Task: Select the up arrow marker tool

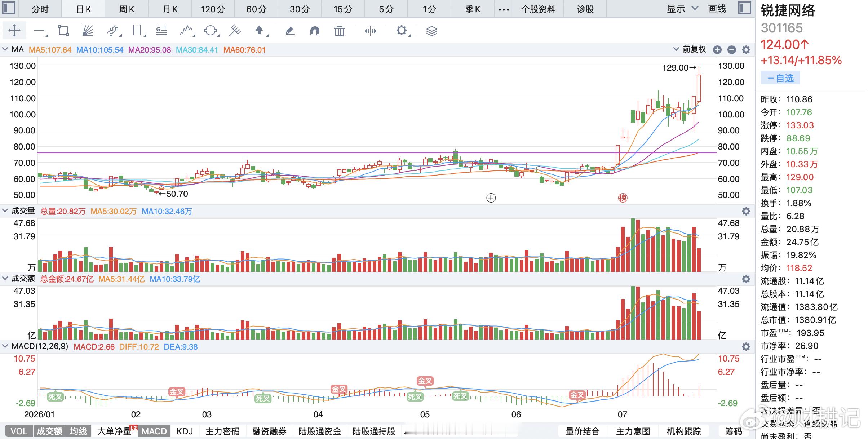Action: [259, 30]
